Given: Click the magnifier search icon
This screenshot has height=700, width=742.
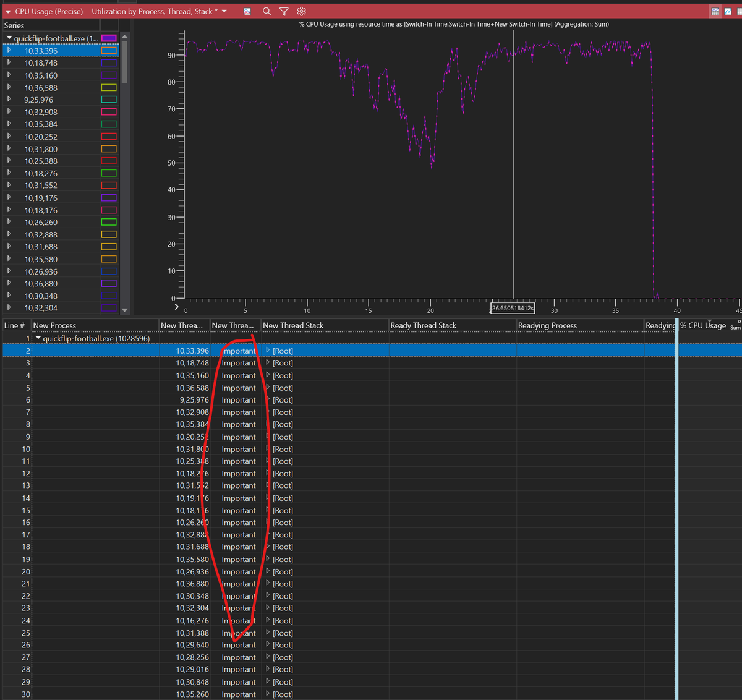Looking at the screenshot, I should 267,11.
